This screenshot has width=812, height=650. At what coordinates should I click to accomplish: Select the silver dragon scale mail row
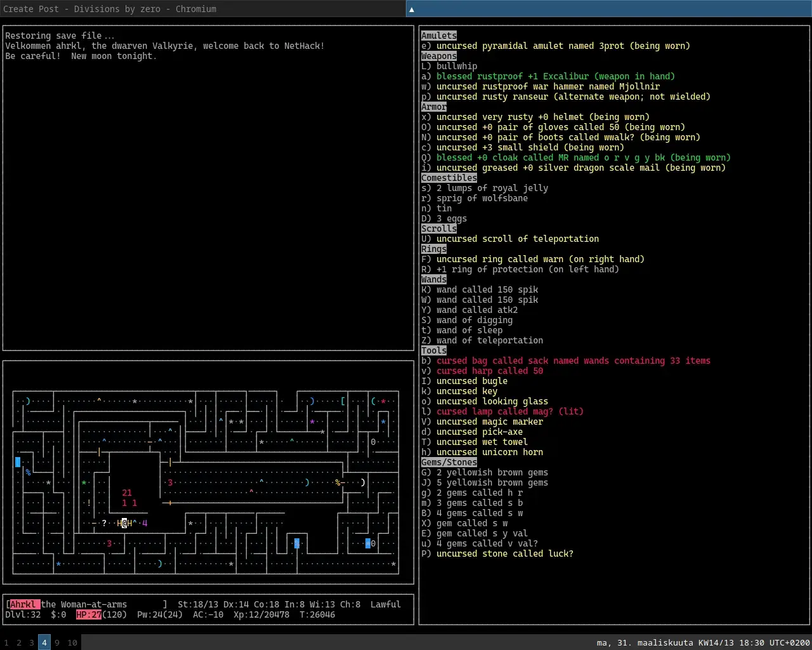coord(573,168)
